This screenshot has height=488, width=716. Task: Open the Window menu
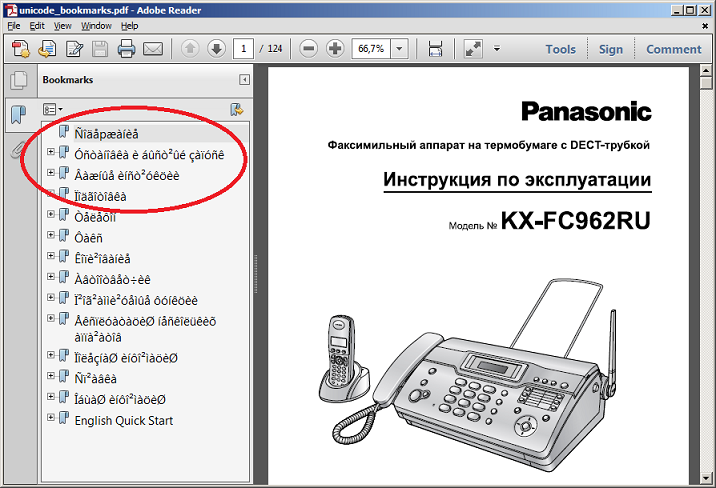tap(96, 25)
